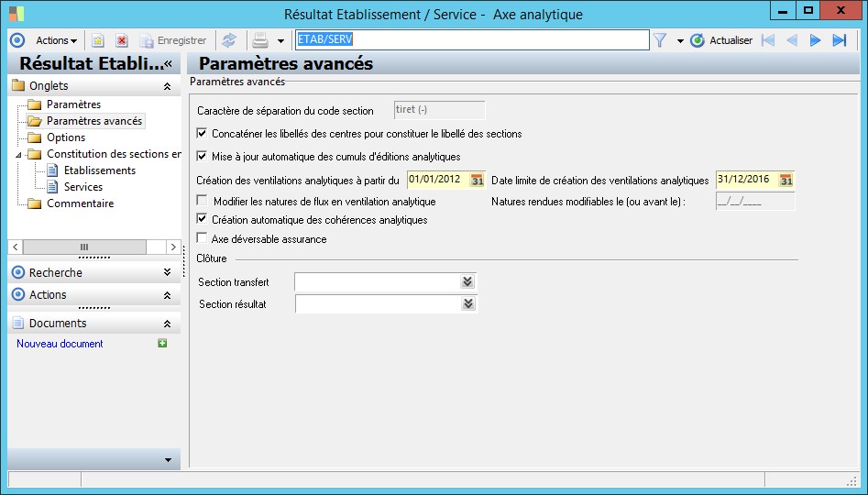Expand the Recherche section
The image size is (868, 495).
(167, 272)
